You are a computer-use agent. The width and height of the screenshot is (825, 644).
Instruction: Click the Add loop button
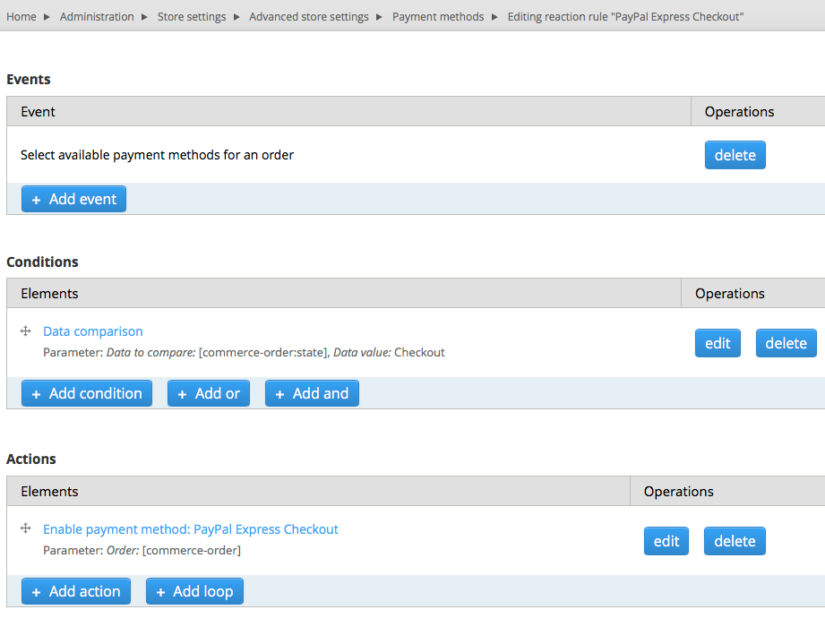pyautogui.click(x=194, y=591)
